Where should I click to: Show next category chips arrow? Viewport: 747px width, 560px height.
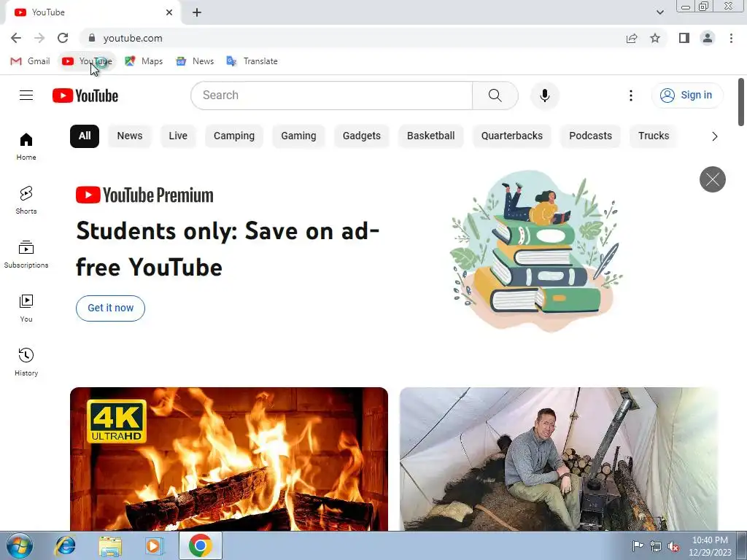click(x=714, y=136)
